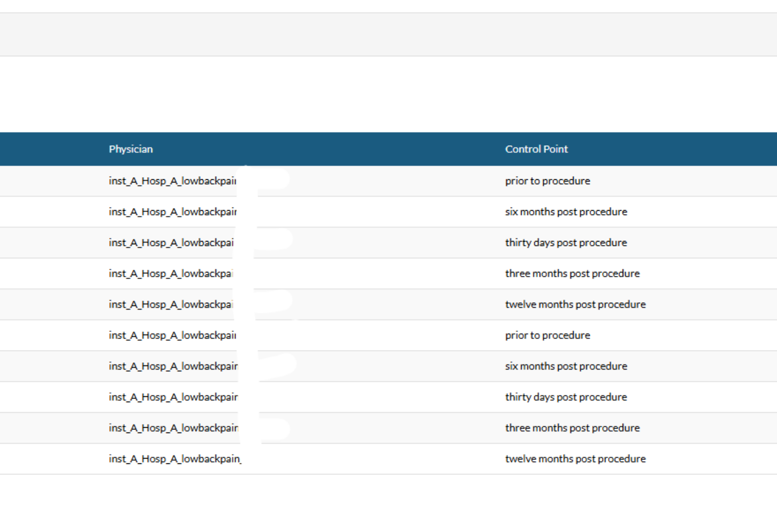Select the first 'six months post procedure' cell

566,212
